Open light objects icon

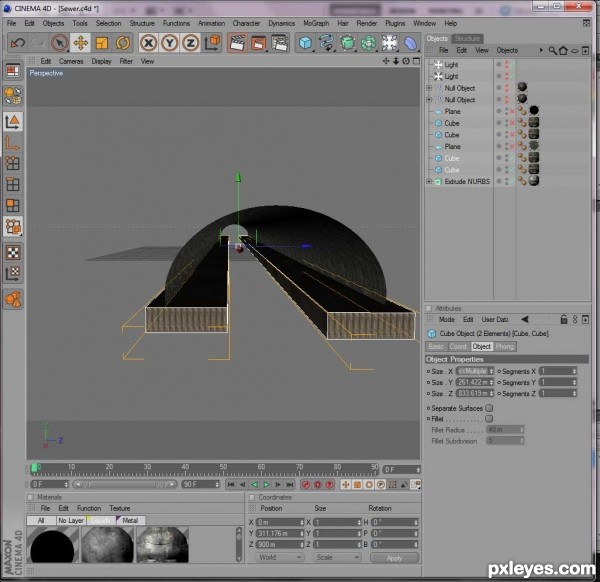389,43
